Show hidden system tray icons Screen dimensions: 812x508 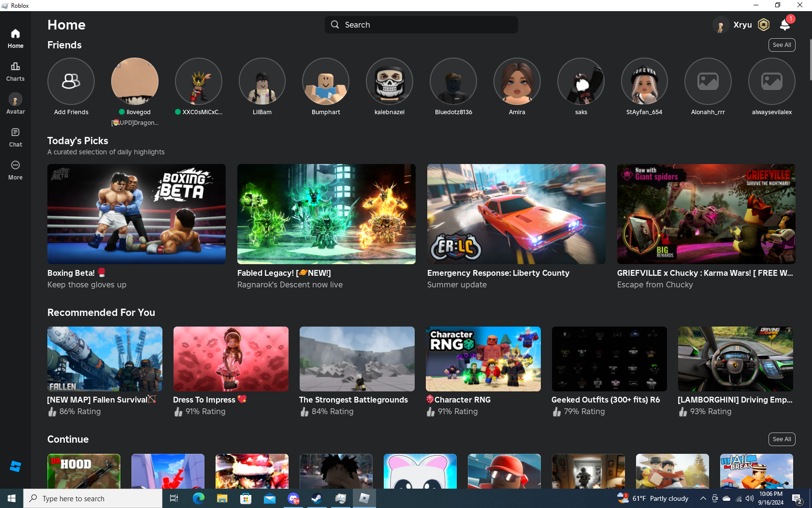(703, 498)
